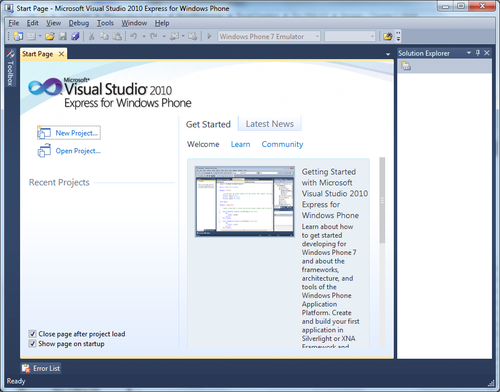Click the Navigate Backward toolbar icon
500x392 pixels.
pos(174,36)
